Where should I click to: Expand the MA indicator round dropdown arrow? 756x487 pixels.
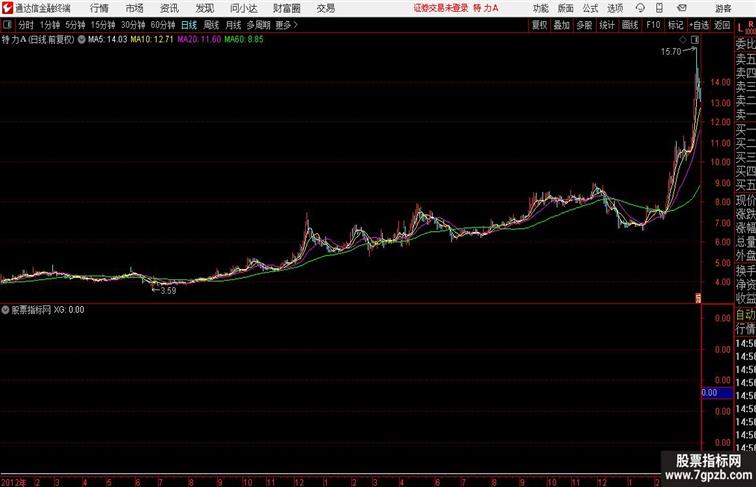(81, 40)
